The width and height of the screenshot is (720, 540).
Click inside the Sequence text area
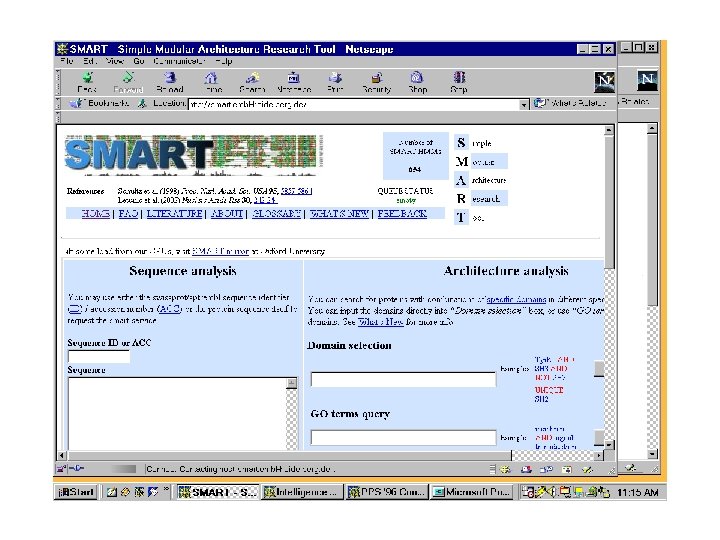(x=177, y=413)
